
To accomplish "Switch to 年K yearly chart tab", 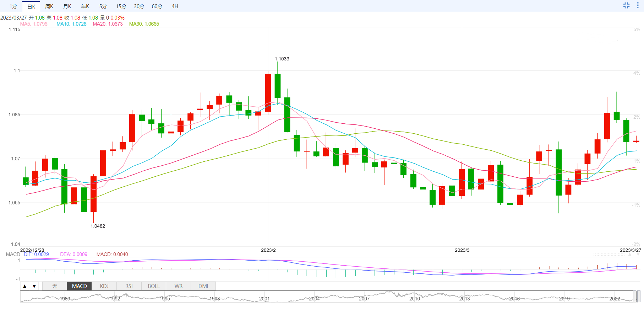I will coord(85,6).
